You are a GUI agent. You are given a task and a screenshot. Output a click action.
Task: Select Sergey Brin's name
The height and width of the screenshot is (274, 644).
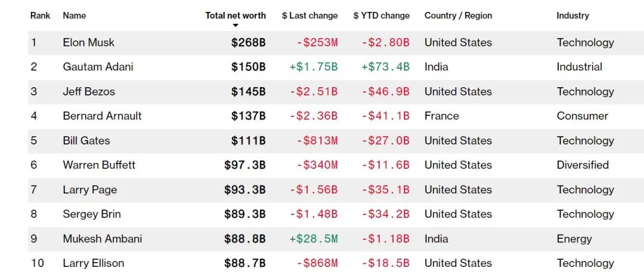coord(91,214)
